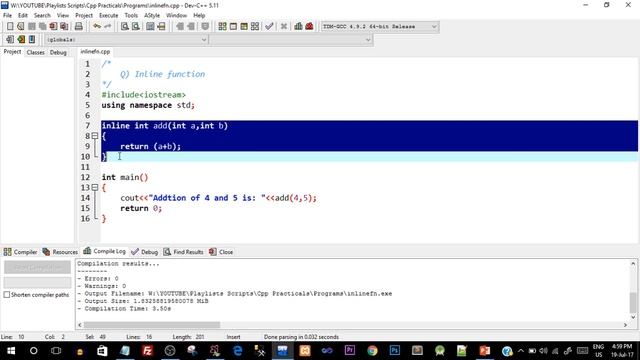
Task: Open the Resources bottom panel tab
Action: (60, 252)
